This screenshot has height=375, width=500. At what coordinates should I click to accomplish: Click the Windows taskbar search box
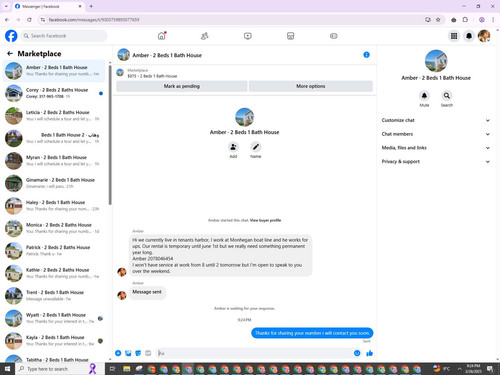60,369
